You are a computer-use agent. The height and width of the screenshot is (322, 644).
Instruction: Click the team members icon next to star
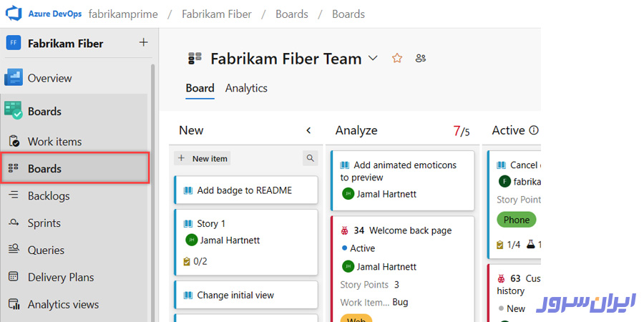point(421,59)
